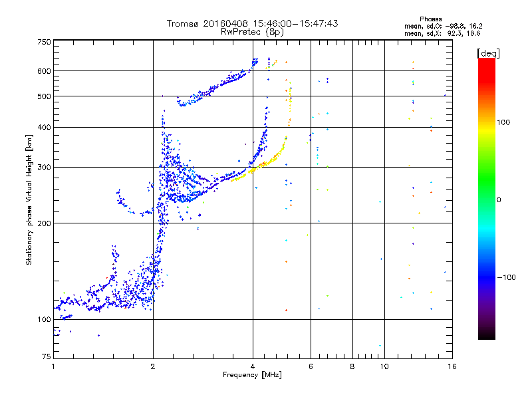Click the '8' x-axis tick label
Viewport: 532px width, 399px height.
tap(352, 366)
